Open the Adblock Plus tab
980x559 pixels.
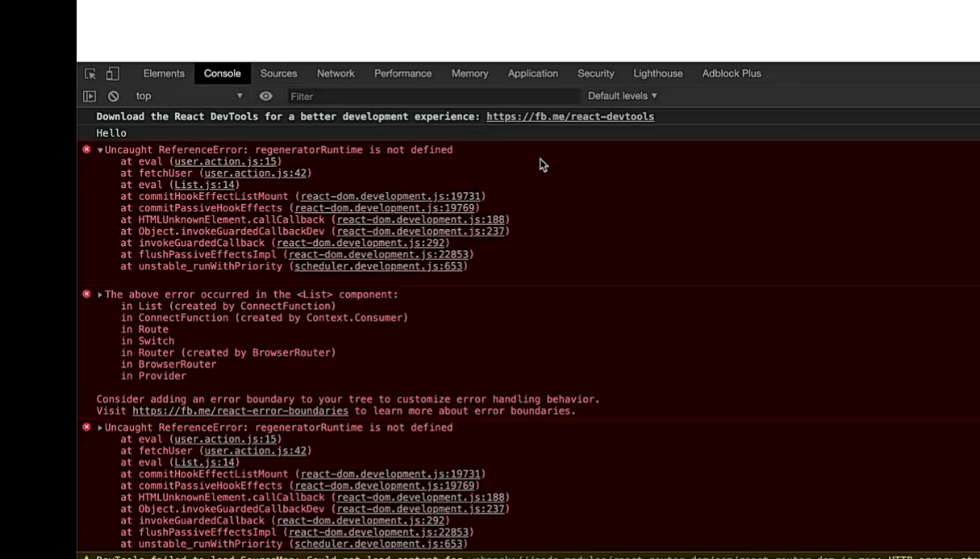[x=731, y=73]
